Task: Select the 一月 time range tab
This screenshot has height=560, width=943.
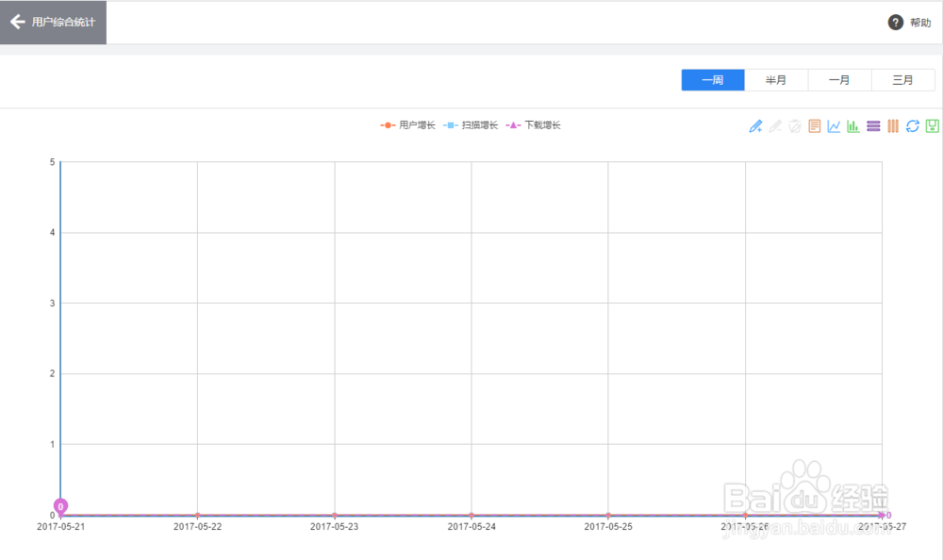Action: coord(839,80)
